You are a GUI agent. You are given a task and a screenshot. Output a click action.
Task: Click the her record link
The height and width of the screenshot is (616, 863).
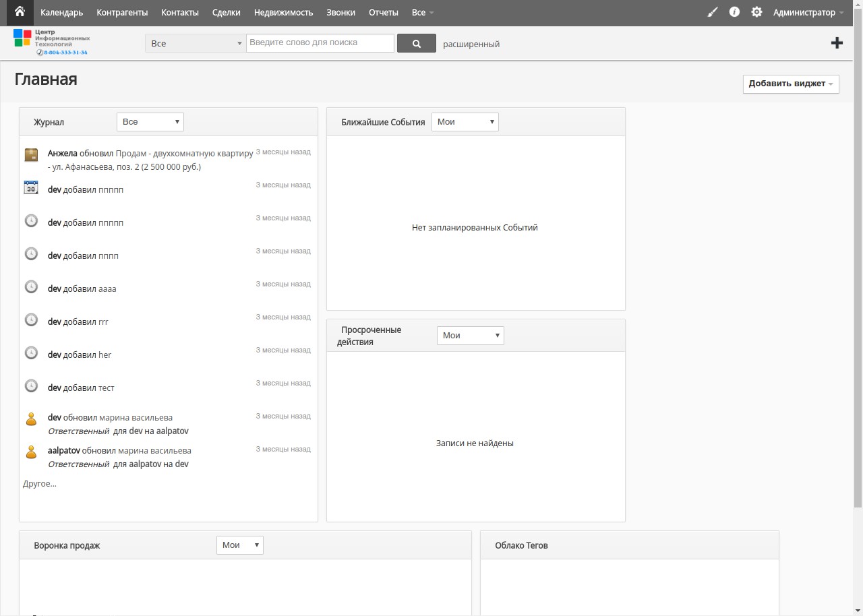(105, 355)
